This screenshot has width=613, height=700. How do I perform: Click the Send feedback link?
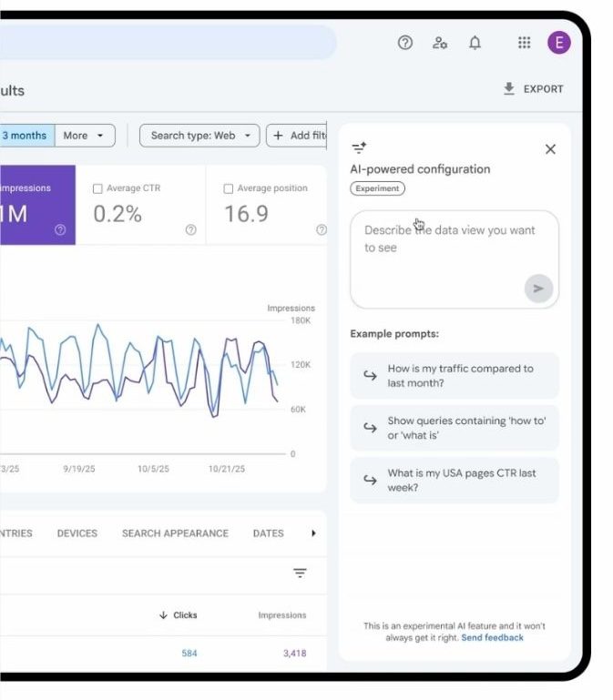[492, 638]
